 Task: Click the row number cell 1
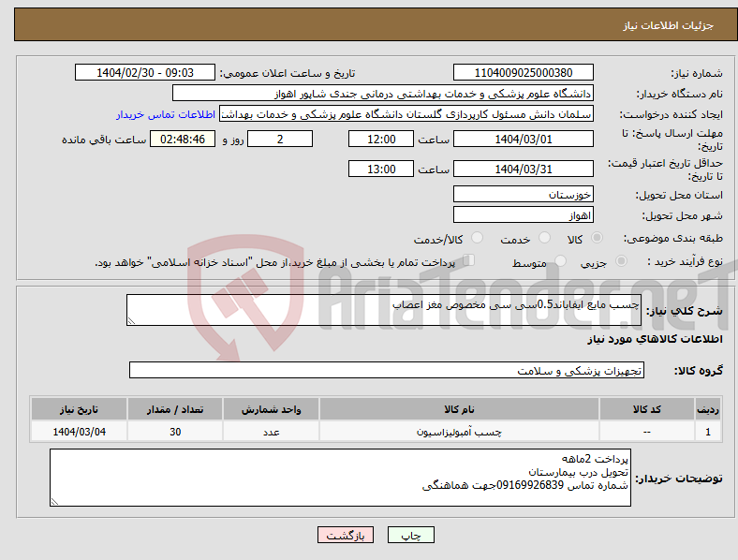click(708, 432)
